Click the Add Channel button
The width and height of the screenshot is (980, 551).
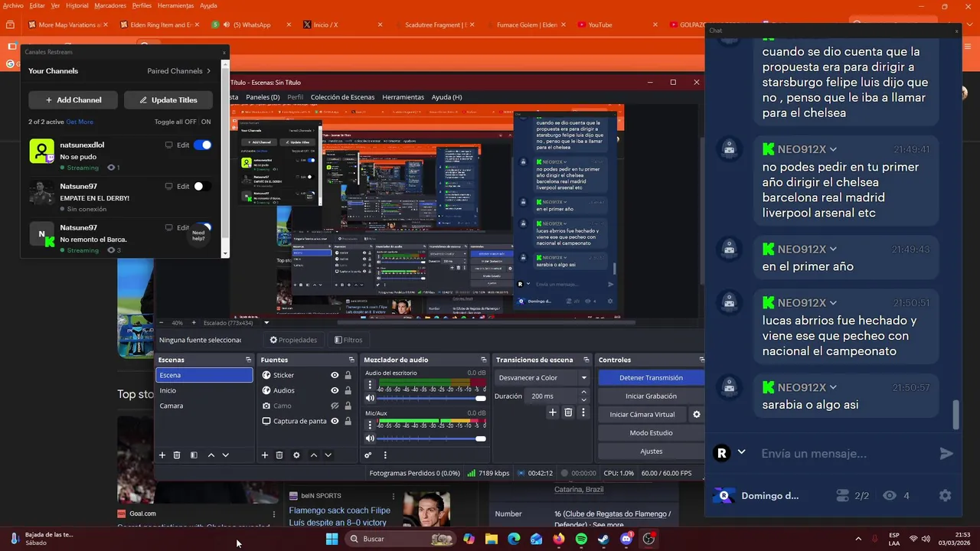pyautogui.click(x=73, y=100)
